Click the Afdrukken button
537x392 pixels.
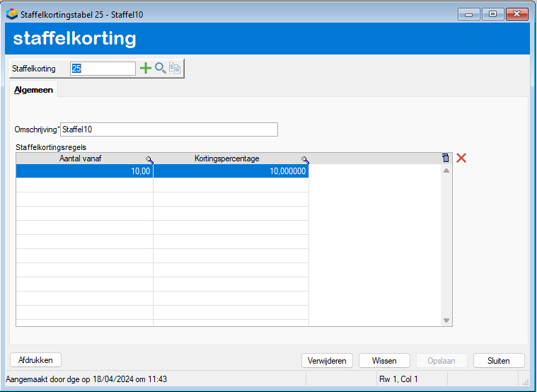tap(35, 360)
